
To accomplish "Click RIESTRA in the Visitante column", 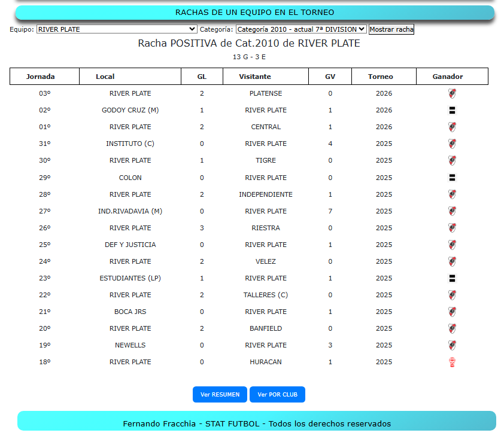I will coord(266,228).
